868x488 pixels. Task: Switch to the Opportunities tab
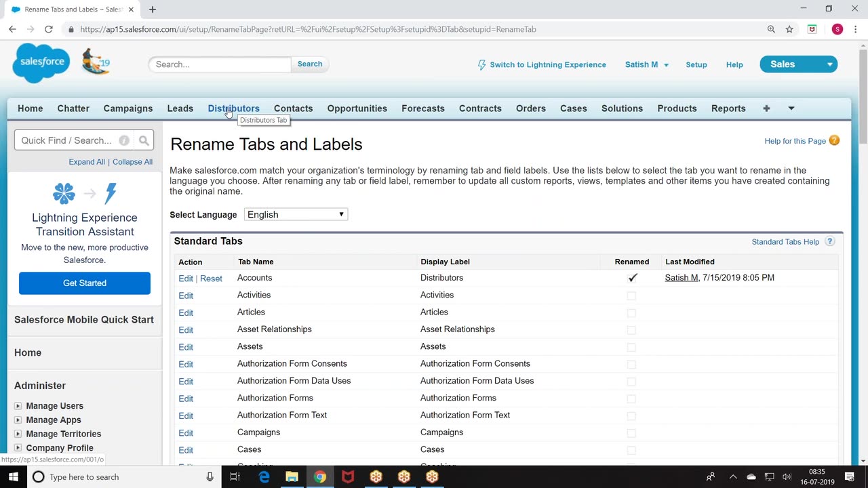[357, 108]
